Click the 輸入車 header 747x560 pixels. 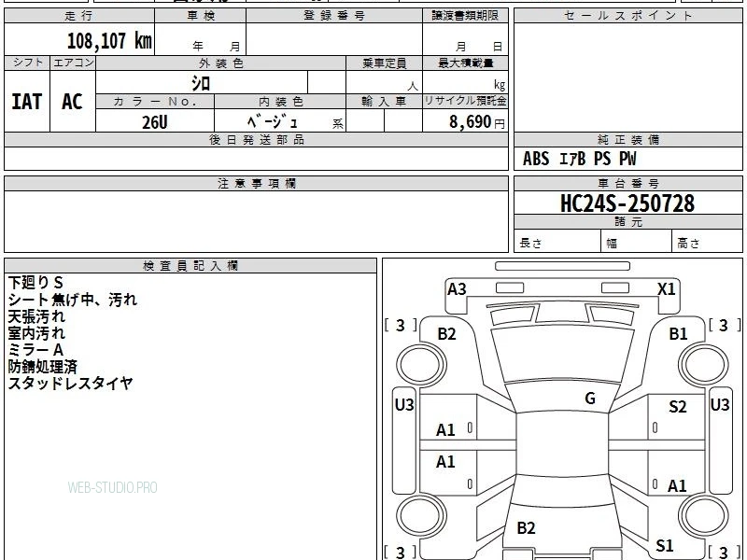coord(384,102)
